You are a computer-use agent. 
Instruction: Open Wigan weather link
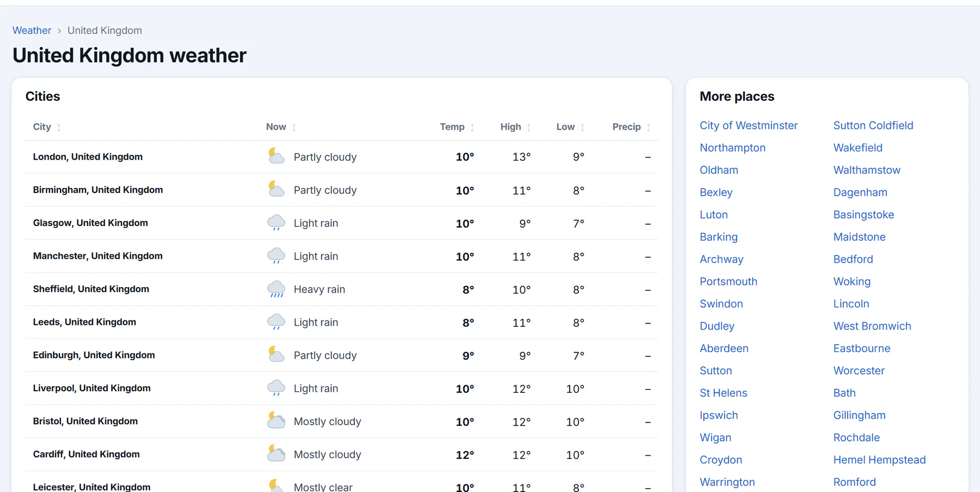coord(715,438)
